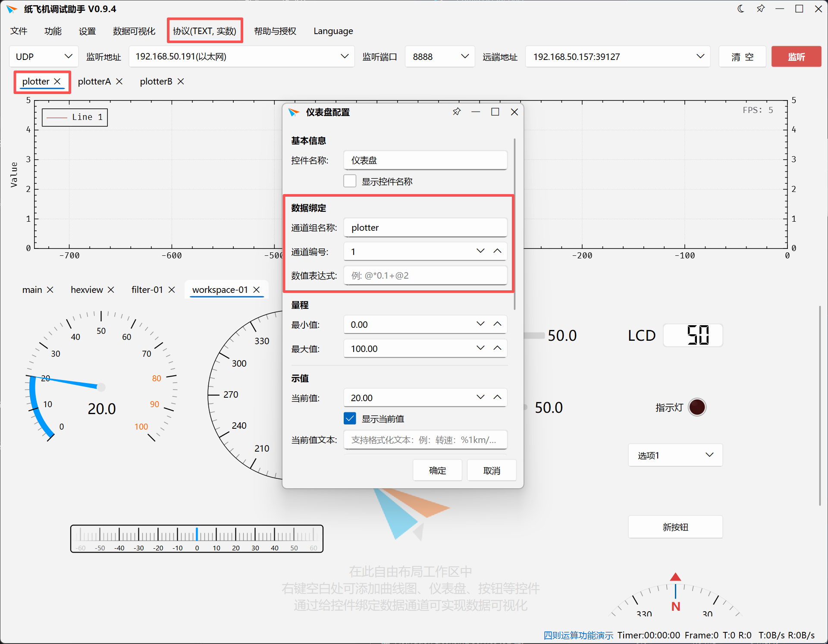The height and width of the screenshot is (644, 828).
Task: Increase 通道编号 value with up arrow
Action: point(497,251)
